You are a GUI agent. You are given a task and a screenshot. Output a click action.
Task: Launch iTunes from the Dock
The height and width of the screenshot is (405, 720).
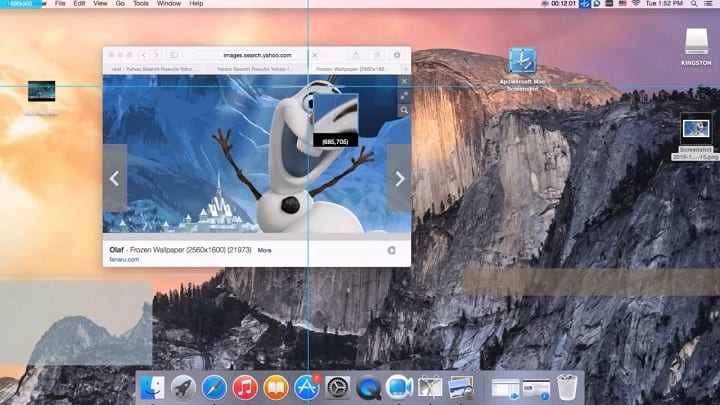(245, 387)
